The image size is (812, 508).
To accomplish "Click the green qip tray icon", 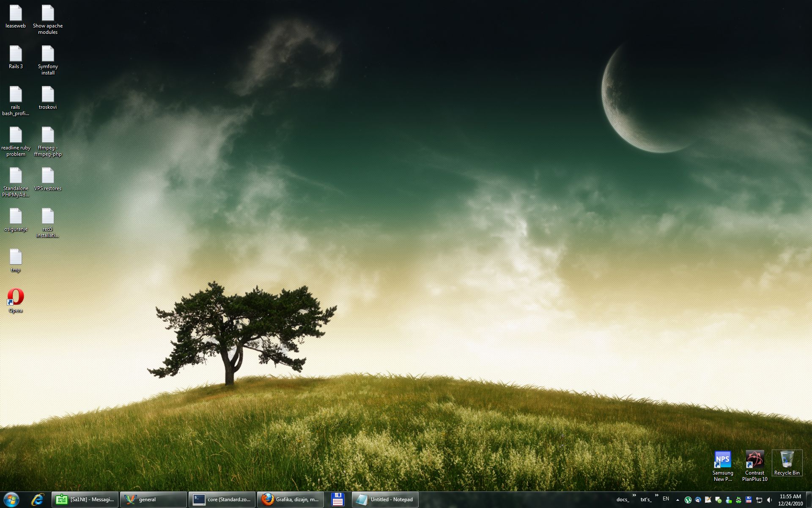I will tap(739, 500).
